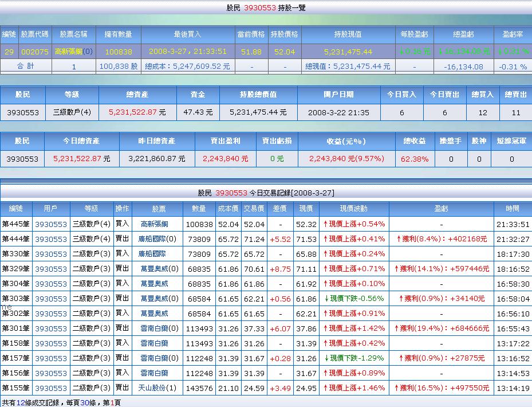
Task: Click the 總賣出 count 11
Action: pyautogui.click(x=516, y=112)
